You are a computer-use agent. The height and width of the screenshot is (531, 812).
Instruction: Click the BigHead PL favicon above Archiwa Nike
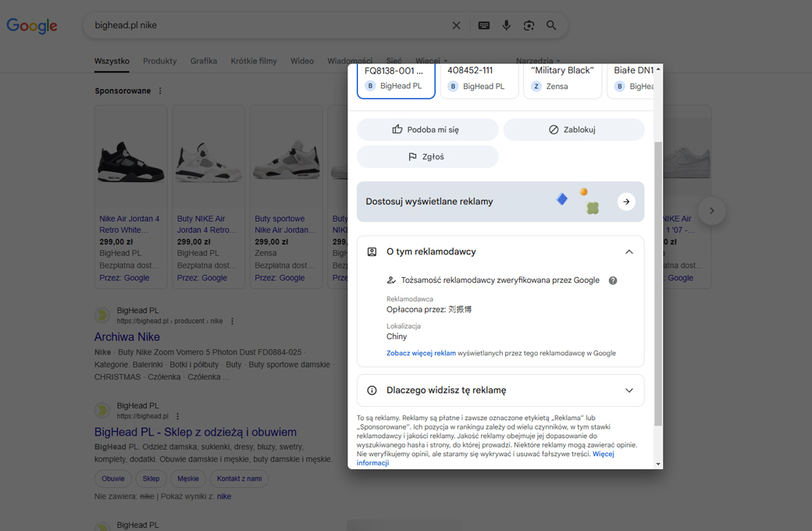(x=102, y=315)
